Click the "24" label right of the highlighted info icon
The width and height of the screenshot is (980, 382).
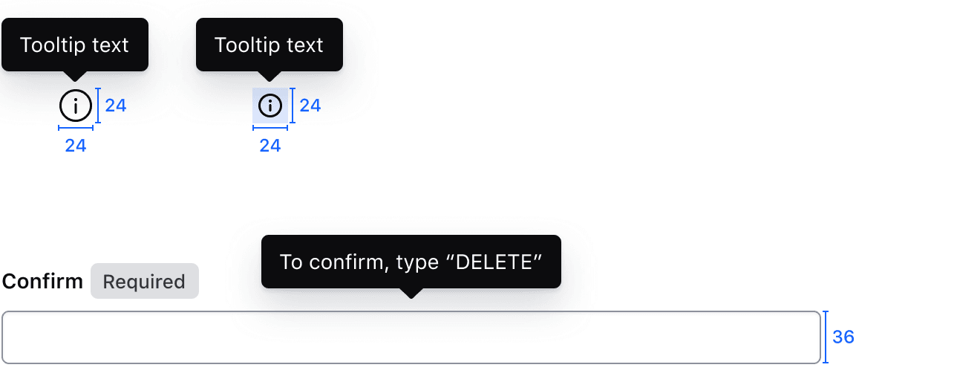tap(310, 106)
